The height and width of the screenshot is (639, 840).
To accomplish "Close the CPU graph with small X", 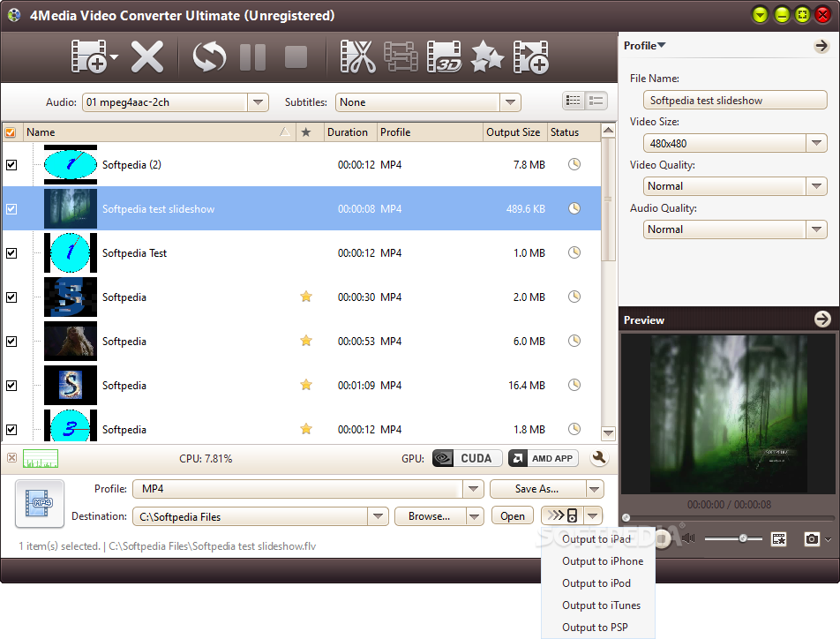I will tap(11, 458).
